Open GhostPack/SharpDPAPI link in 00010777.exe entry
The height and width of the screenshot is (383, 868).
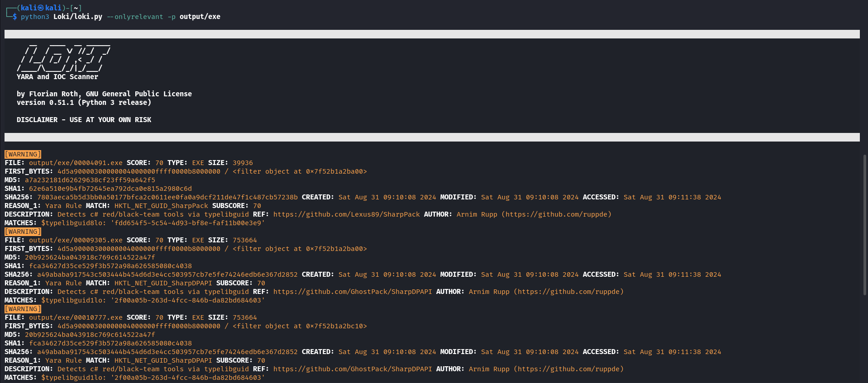pos(353,369)
